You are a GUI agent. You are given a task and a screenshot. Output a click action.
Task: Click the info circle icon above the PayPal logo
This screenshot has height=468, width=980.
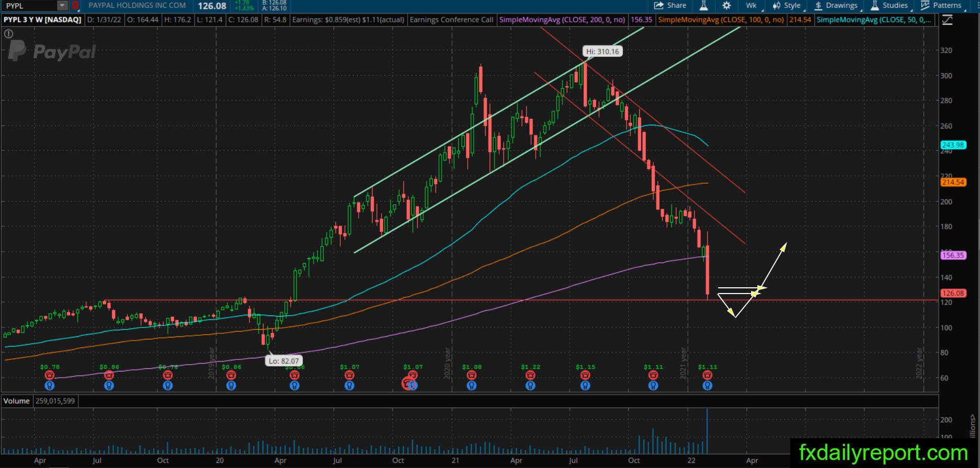(x=8, y=33)
